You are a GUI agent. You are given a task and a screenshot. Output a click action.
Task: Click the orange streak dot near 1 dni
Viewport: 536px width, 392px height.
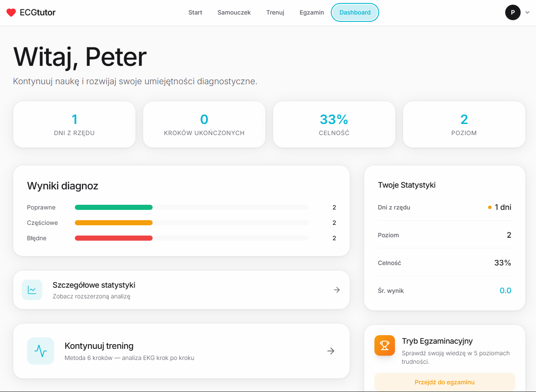[490, 207]
